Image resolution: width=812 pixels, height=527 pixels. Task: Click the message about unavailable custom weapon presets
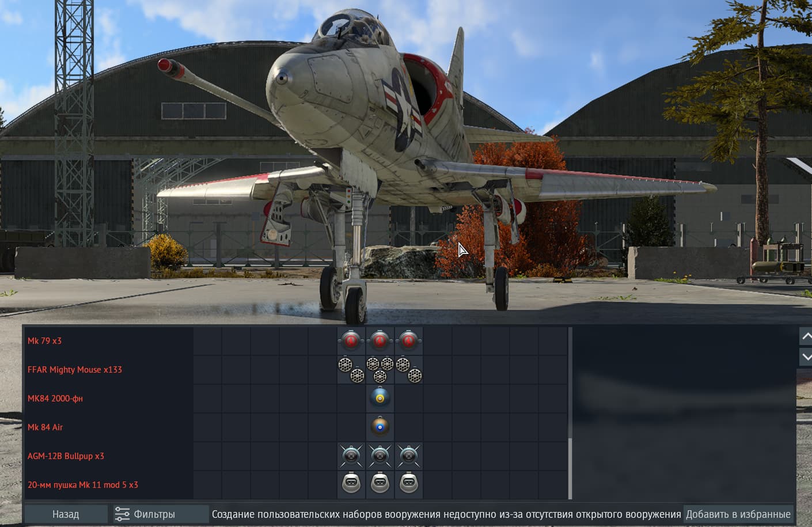click(x=446, y=514)
